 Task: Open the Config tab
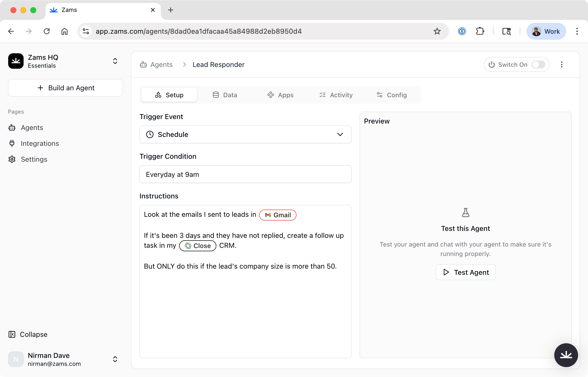[x=392, y=95]
